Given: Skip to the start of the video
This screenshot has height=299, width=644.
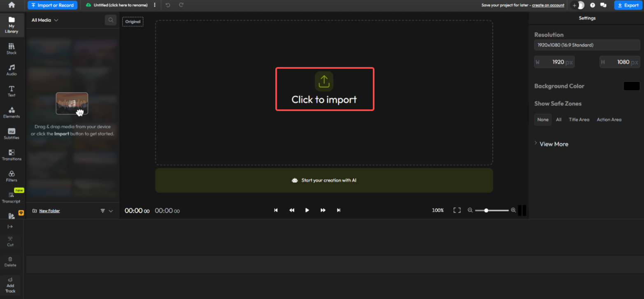Looking at the screenshot, I should [x=276, y=210].
